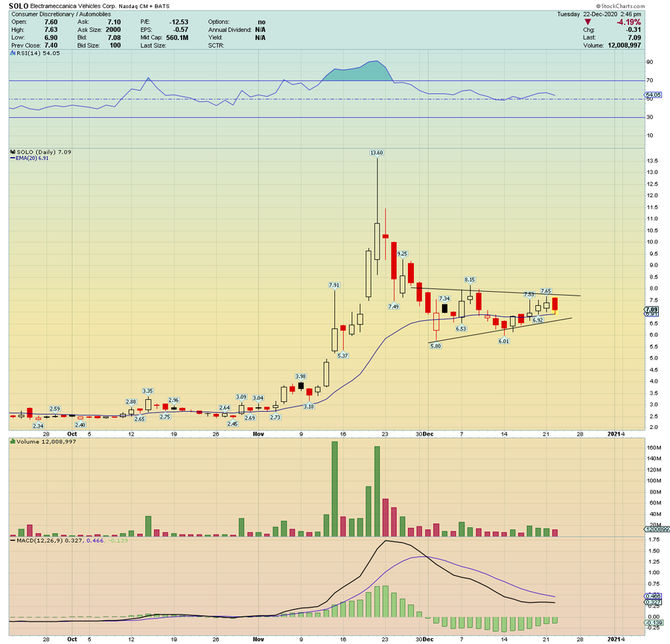The image size is (670, 644).
Task: Click the 7.49 low price label
Action: [x=394, y=307]
